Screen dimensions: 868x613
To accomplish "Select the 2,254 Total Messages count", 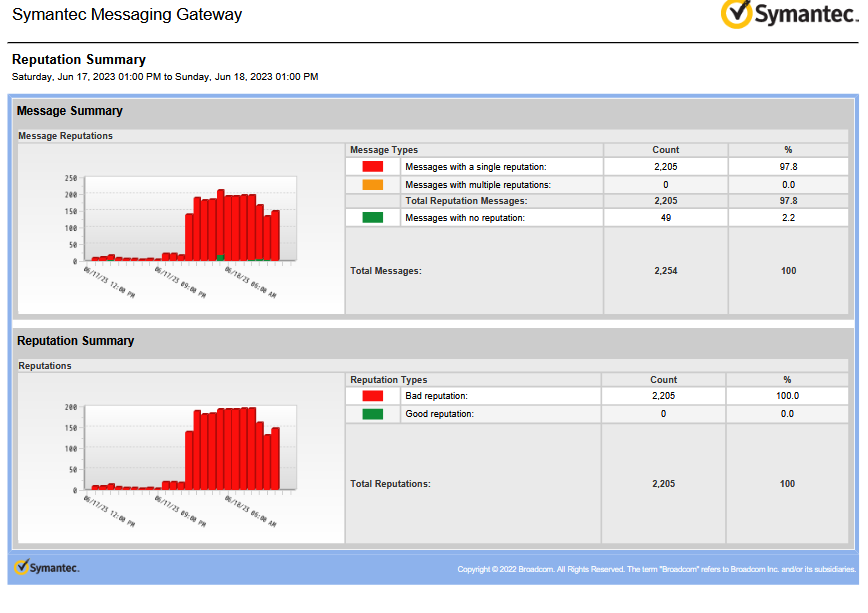I will click(665, 271).
